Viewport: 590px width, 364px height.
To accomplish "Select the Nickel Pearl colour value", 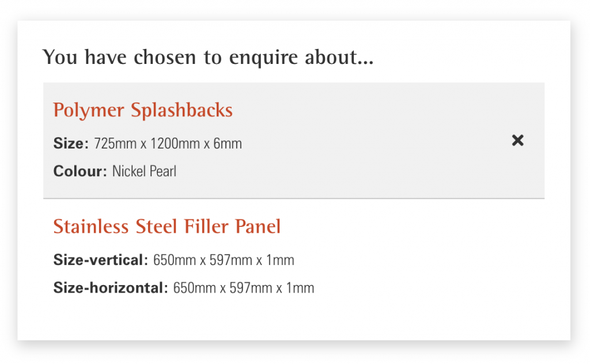I will coord(144,171).
